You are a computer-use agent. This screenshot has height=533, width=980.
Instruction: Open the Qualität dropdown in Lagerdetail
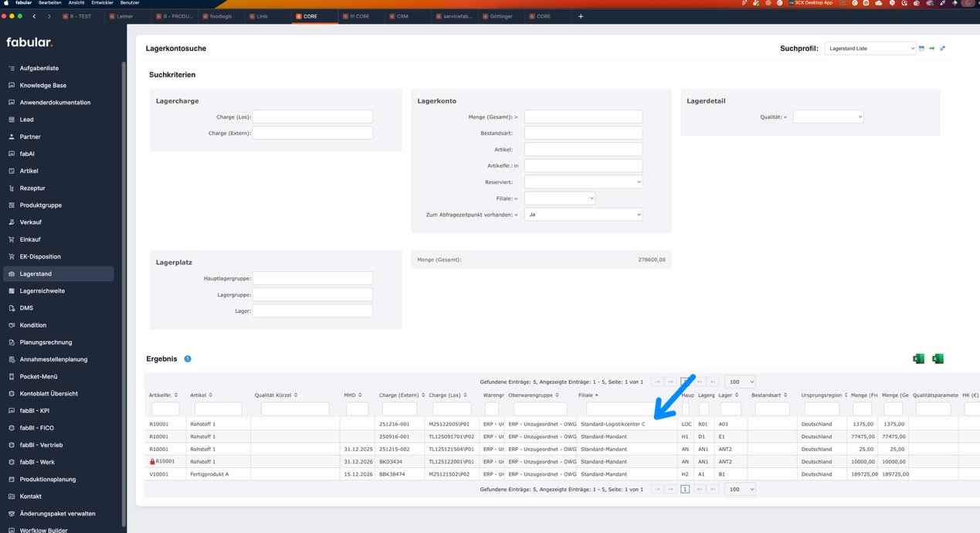828,117
